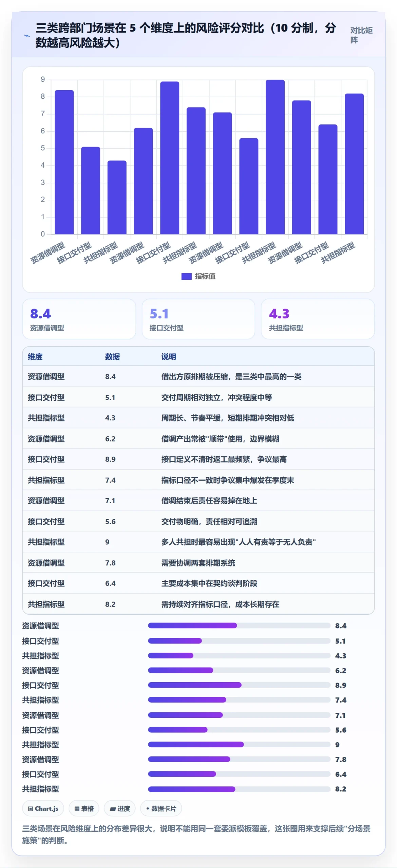397x868 pixels.
Task: Click the table data value 7.8
Action: click(110, 563)
